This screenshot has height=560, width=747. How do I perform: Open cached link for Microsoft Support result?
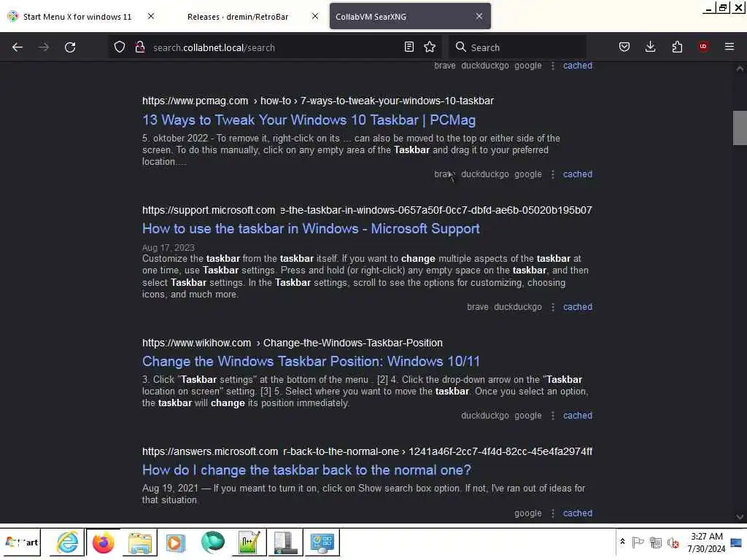coord(578,307)
